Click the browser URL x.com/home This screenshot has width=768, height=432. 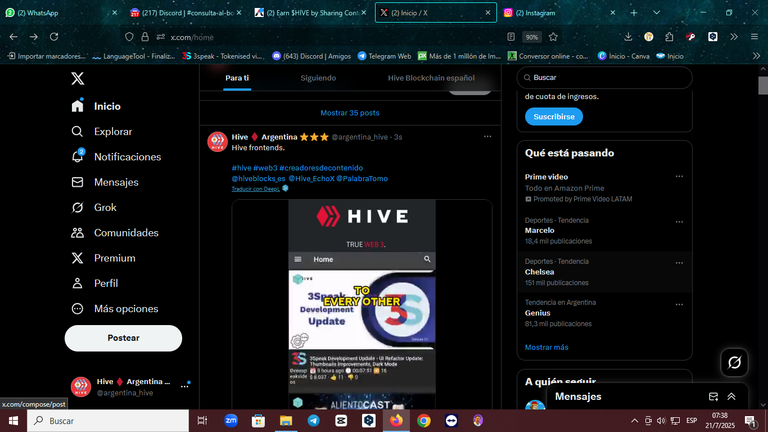192,37
